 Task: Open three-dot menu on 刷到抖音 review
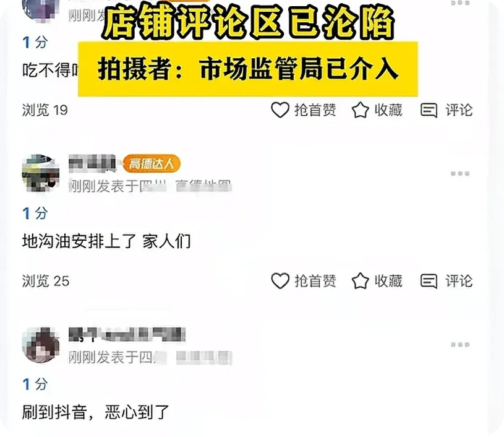tap(460, 345)
